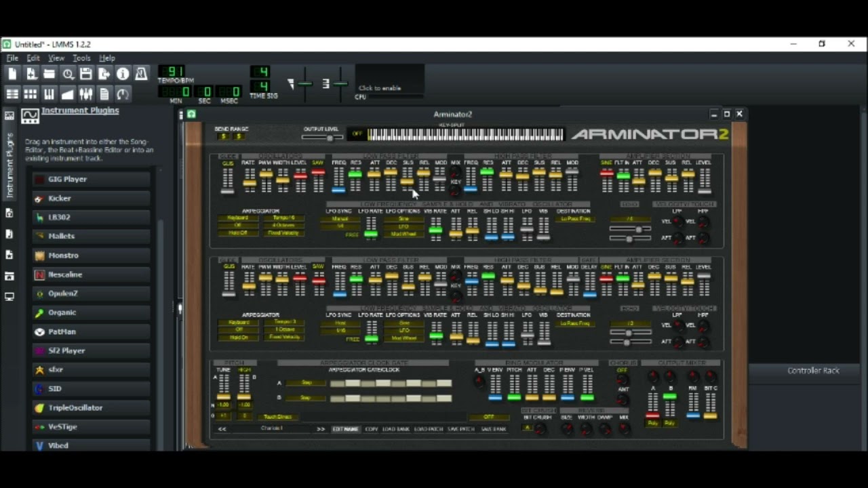
Task: Open the Hold On arpeggiator dropdown
Action: [239, 338]
